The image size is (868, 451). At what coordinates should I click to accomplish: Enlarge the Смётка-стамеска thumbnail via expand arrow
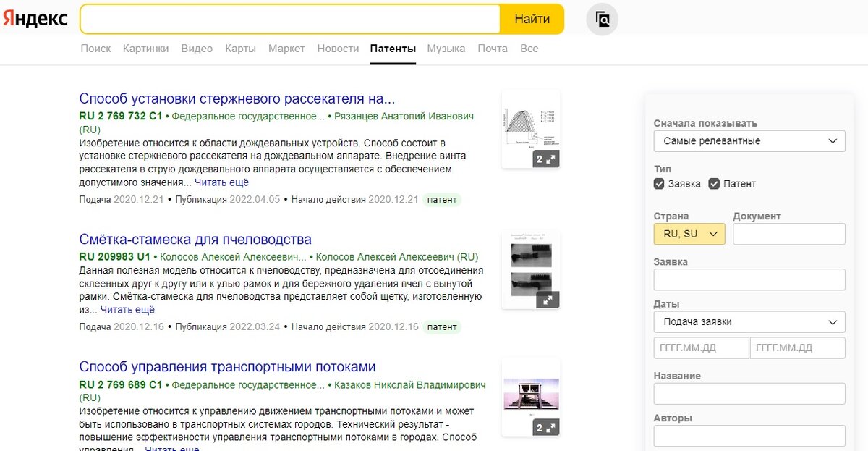tap(548, 299)
